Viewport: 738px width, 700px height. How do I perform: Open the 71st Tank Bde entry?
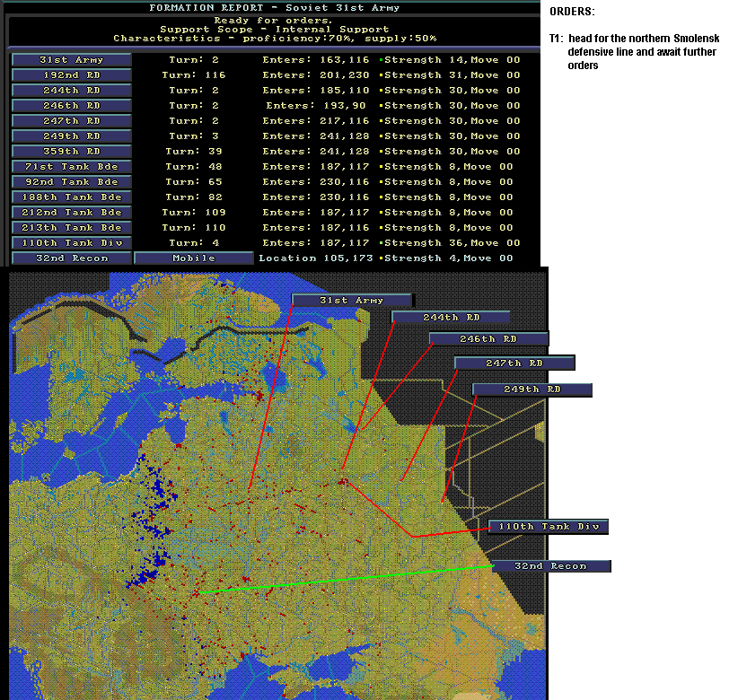tap(72, 167)
